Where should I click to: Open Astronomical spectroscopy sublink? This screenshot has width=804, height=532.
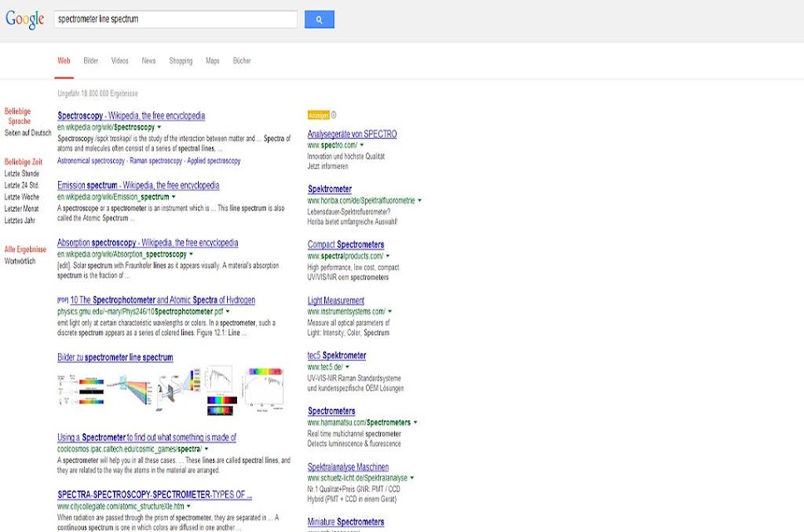[91, 161]
